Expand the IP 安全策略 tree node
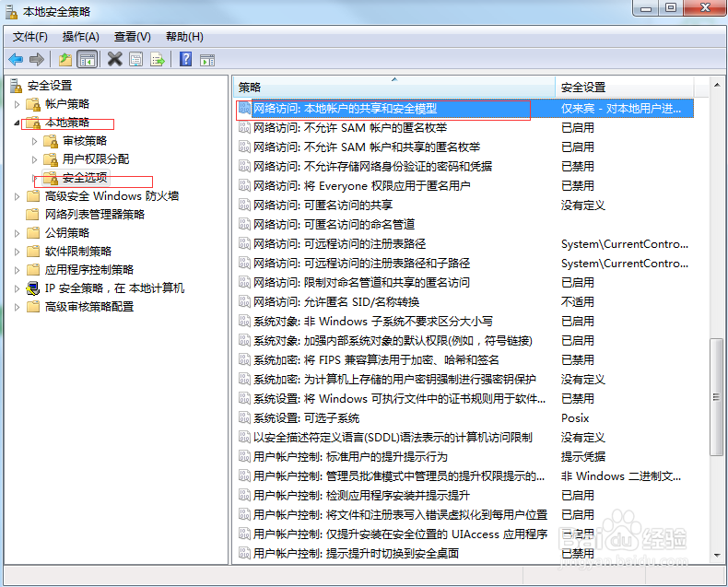The height and width of the screenshot is (587, 728). (18, 288)
